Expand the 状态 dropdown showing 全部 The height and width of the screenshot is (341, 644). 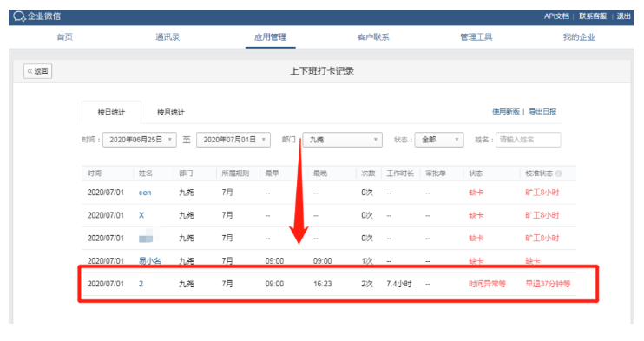(439, 140)
